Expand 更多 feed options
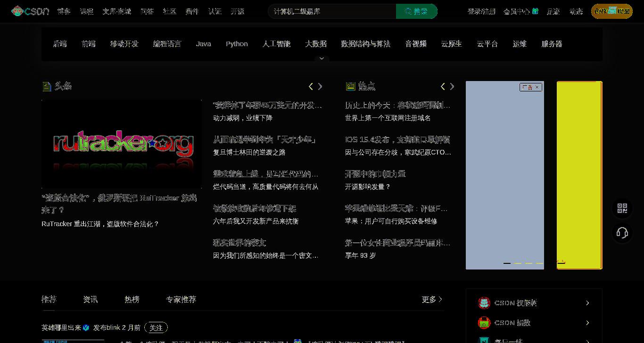 pos(432,299)
